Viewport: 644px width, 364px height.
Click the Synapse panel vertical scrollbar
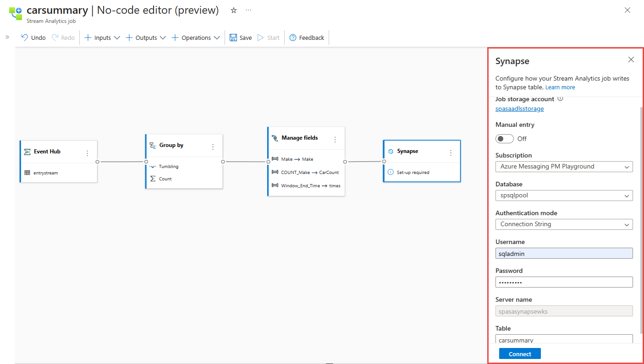(x=641, y=220)
